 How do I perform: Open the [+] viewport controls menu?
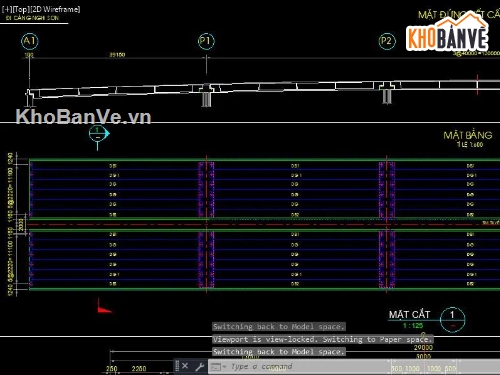pos(6,9)
